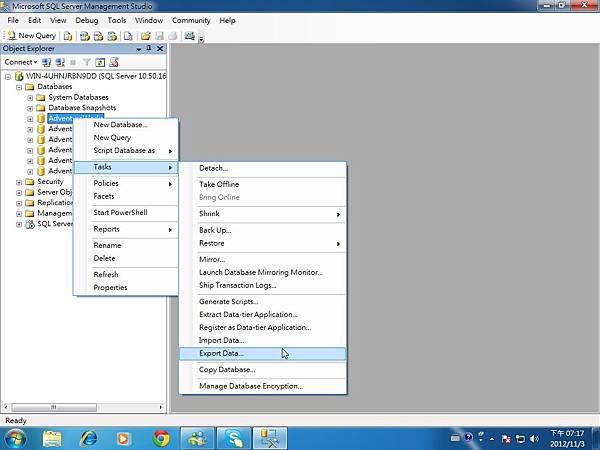This screenshot has height=450, width=600.
Task: Open the Edit menu
Action: coord(34,20)
